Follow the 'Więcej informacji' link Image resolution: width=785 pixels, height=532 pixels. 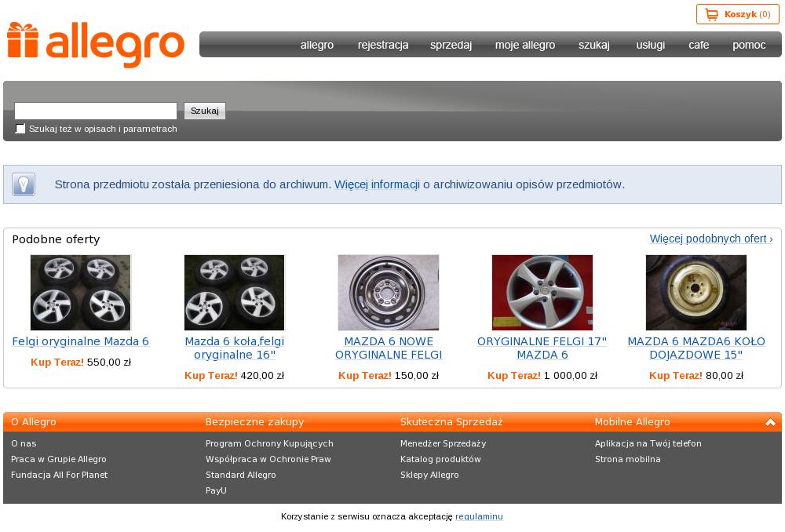pyautogui.click(x=377, y=184)
